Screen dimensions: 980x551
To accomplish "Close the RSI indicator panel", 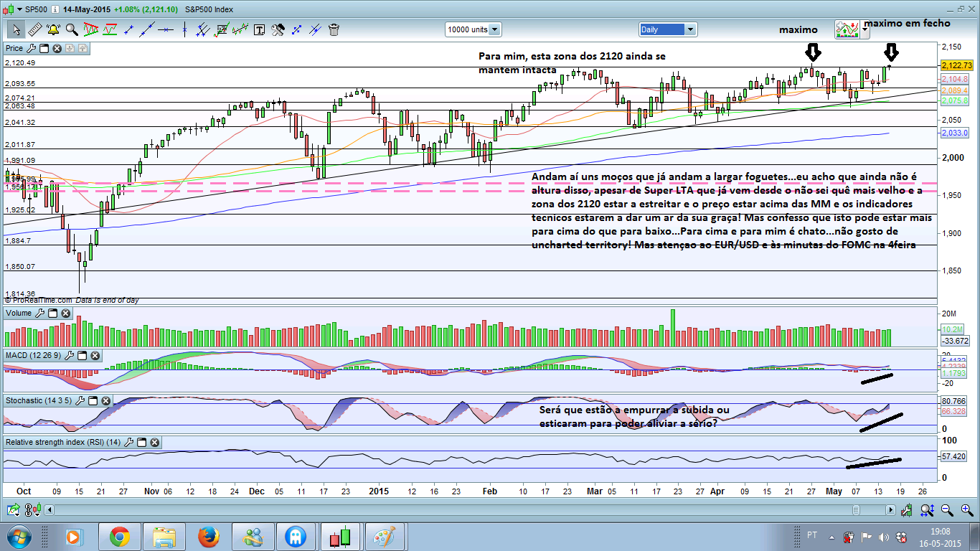I will (x=154, y=443).
